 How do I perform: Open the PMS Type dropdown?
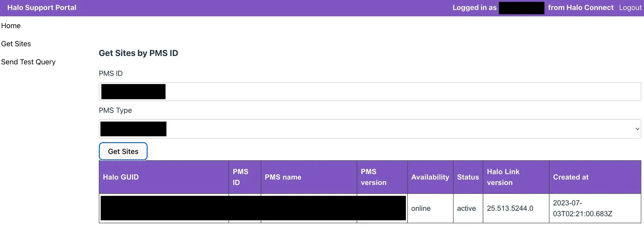[370, 129]
